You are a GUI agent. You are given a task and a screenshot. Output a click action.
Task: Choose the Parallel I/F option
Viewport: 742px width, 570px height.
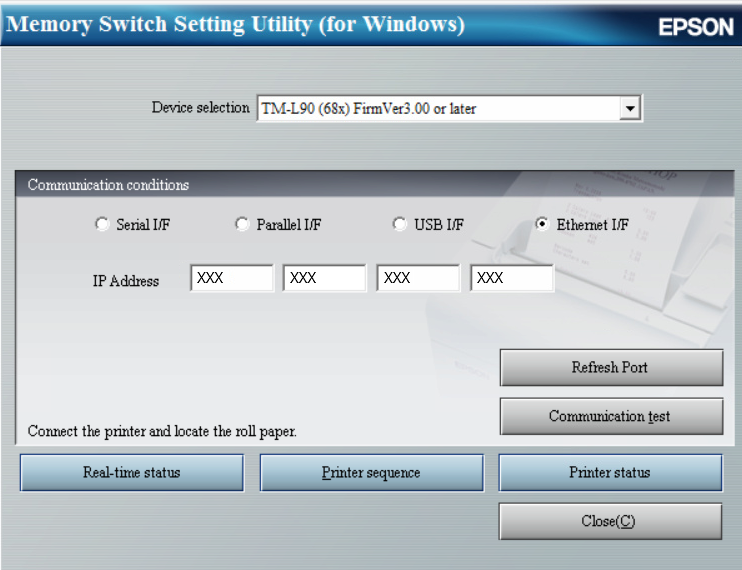(241, 225)
